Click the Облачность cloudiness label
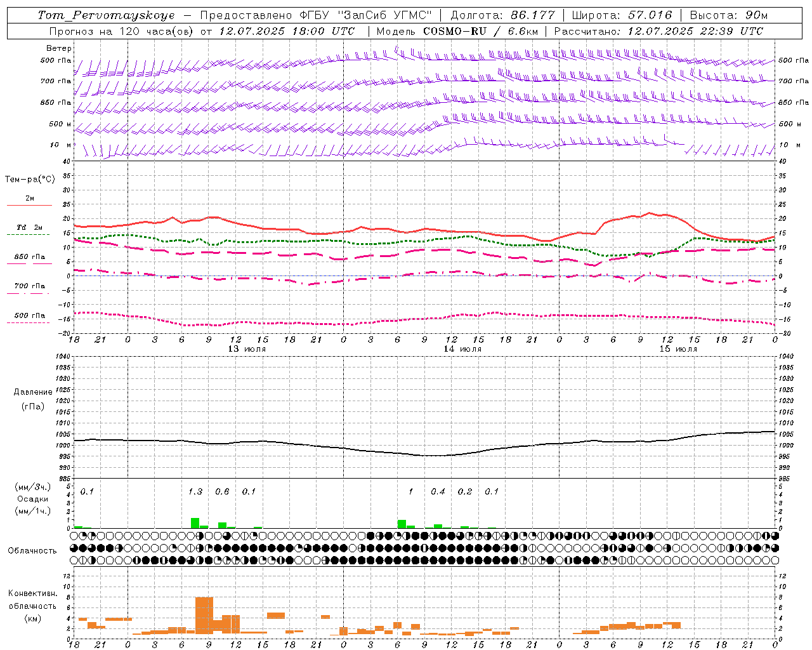Image resolution: width=812 pixels, height=650 pixels. click(x=32, y=551)
